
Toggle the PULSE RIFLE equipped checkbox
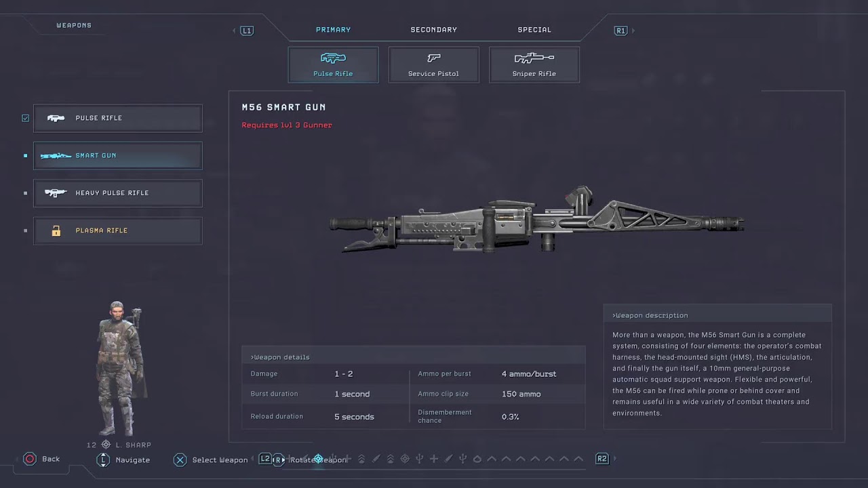point(26,118)
